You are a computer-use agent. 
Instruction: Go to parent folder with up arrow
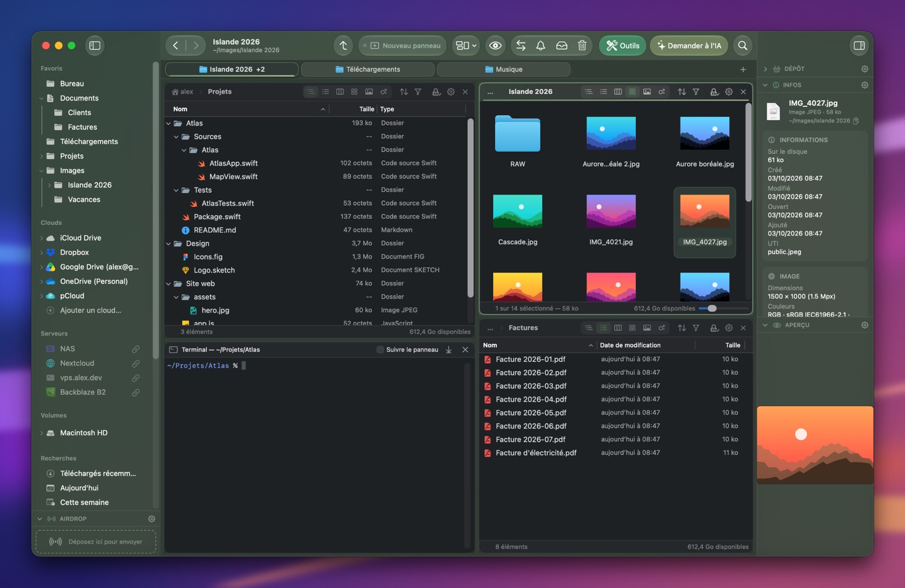click(343, 46)
